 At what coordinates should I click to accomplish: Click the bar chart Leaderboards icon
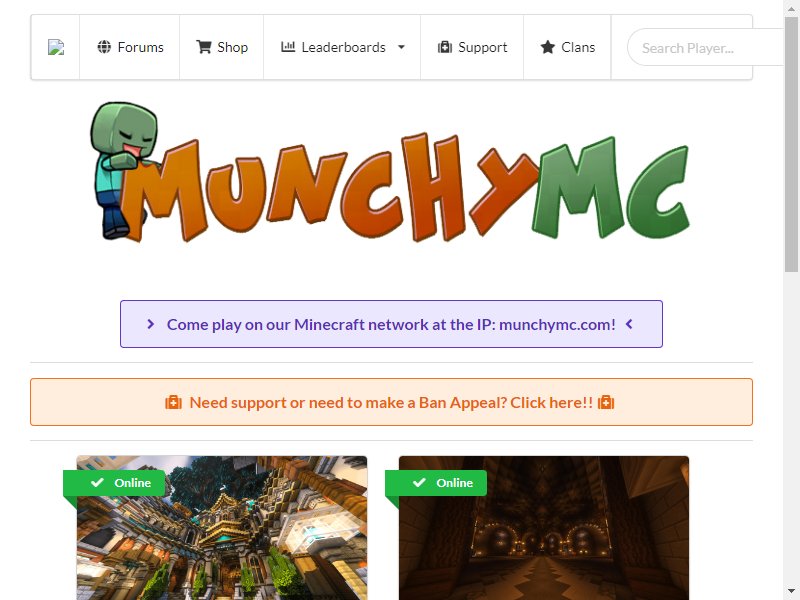pos(288,47)
